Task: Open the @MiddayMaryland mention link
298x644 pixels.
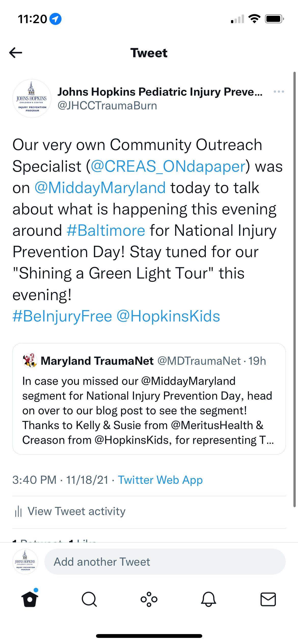Action: 100,188
